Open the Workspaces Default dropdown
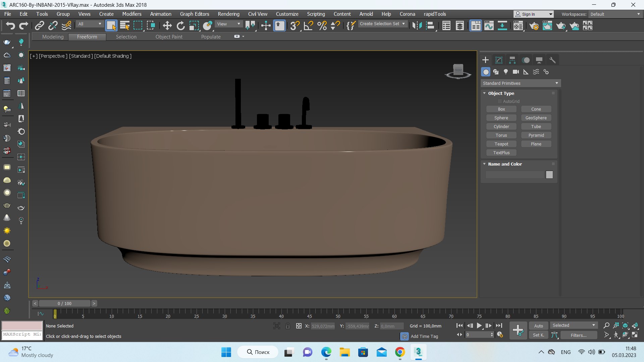This screenshot has width=644, height=362. 615,14
